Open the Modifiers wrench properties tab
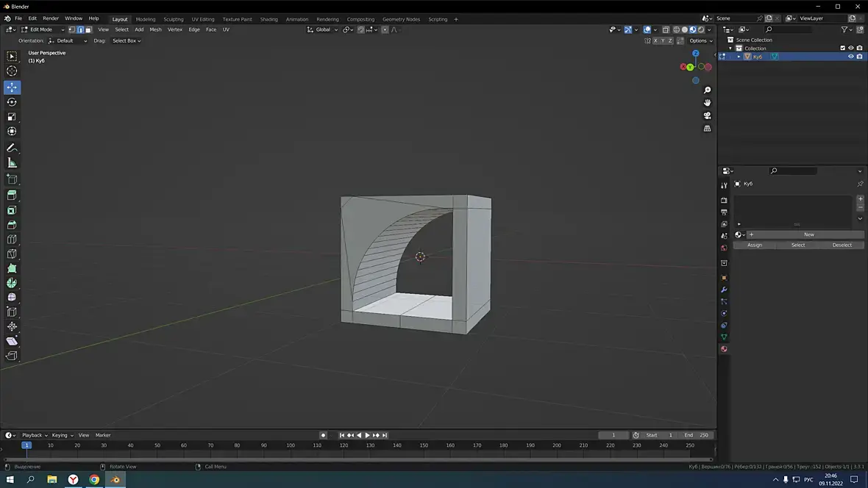The image size is (868, 488). coord(724,290)
